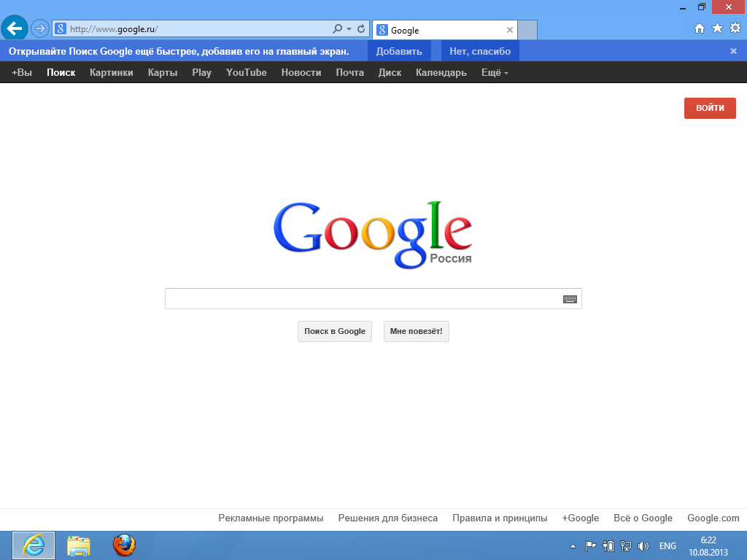Minimize the browser window
The width and height of the screenshot is (747, 560).
click(x=683, y=7)
